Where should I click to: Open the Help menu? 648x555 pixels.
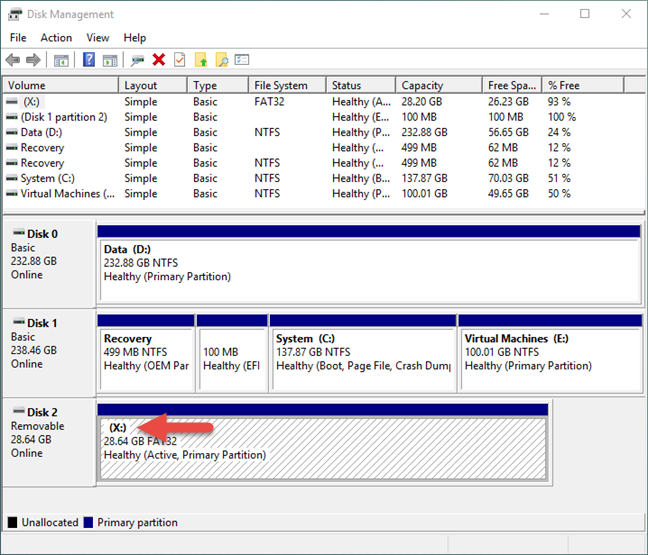(x=135, y=38)
